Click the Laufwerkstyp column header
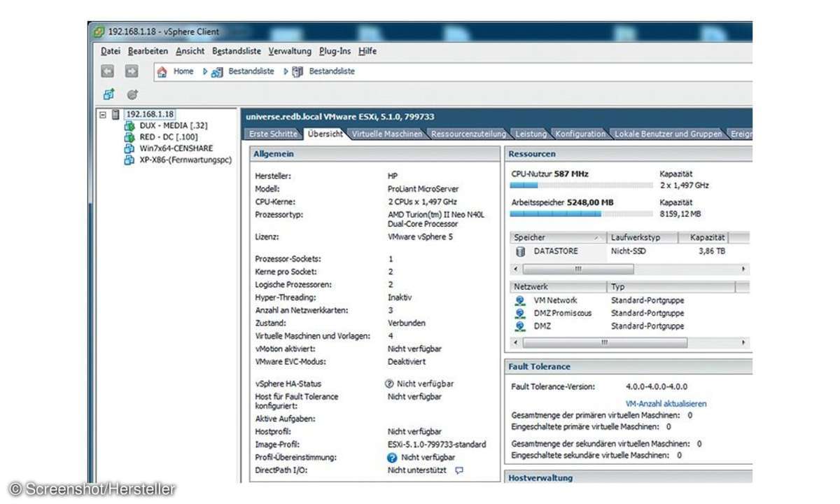 tap(643, 237)
